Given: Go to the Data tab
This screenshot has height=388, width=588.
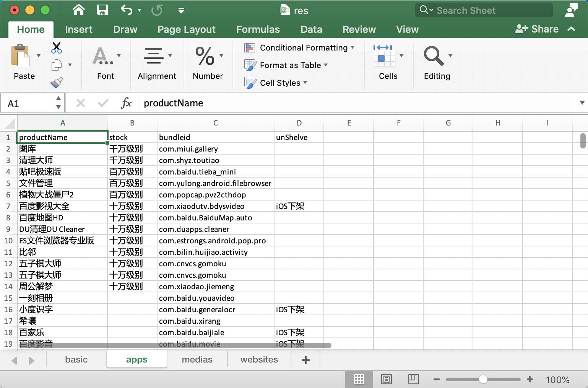Looking at the screenshot, I should point(311,29).
